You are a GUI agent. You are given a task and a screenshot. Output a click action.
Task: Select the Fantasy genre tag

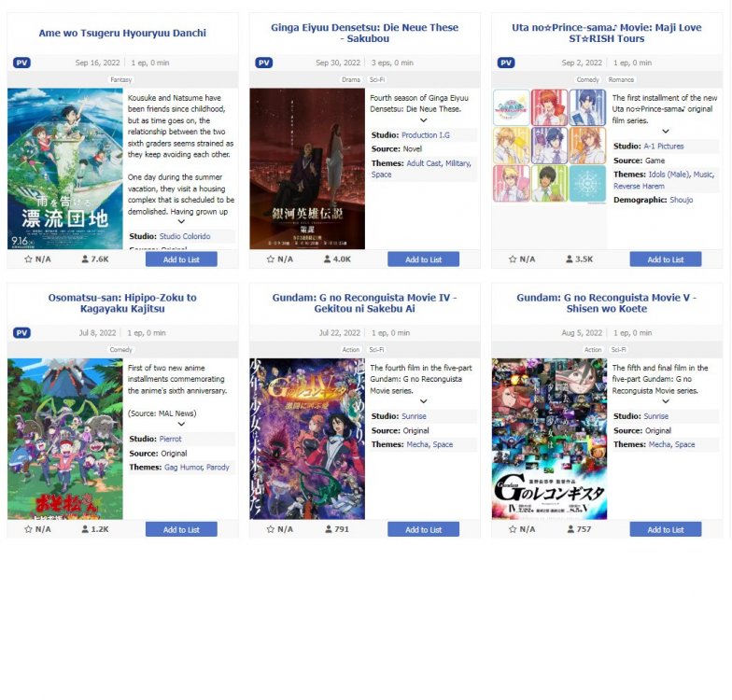coord(121,80)
